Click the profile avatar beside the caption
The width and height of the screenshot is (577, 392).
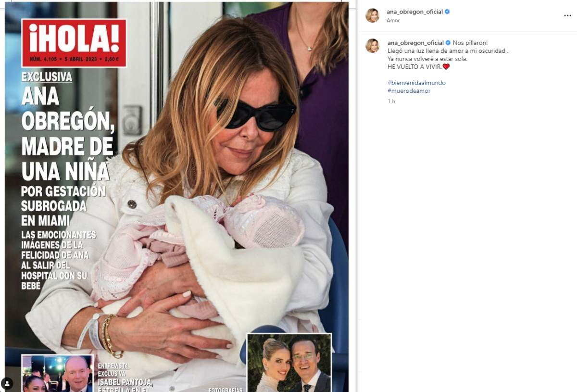372,46
